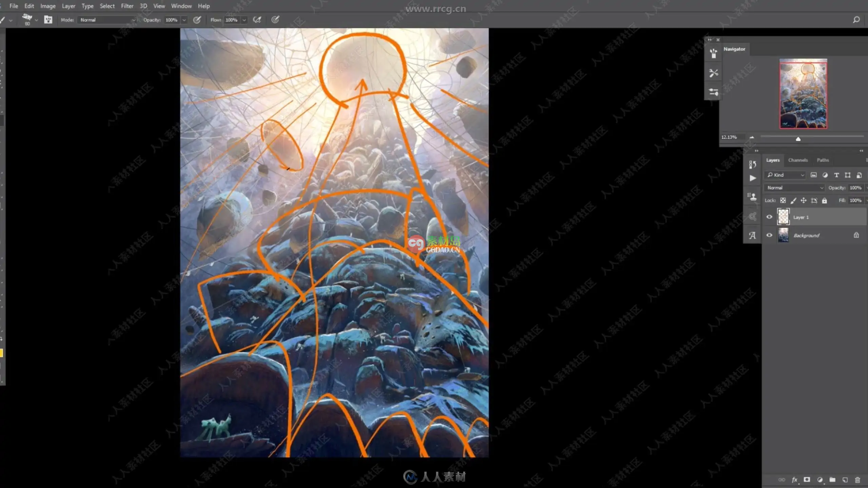Open the Image menu
The width and height of the screenshot is (868, 488).
click(x=48, y=6)
